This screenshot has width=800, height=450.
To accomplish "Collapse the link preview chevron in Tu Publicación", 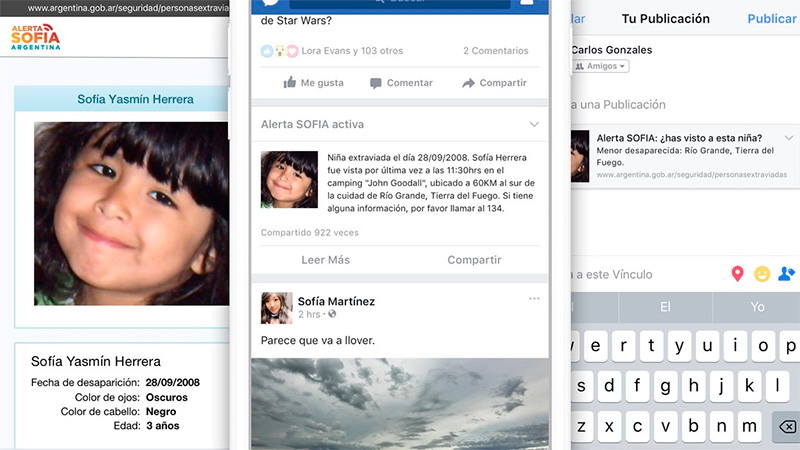I will pyautogui.click(x=789, y=138).
